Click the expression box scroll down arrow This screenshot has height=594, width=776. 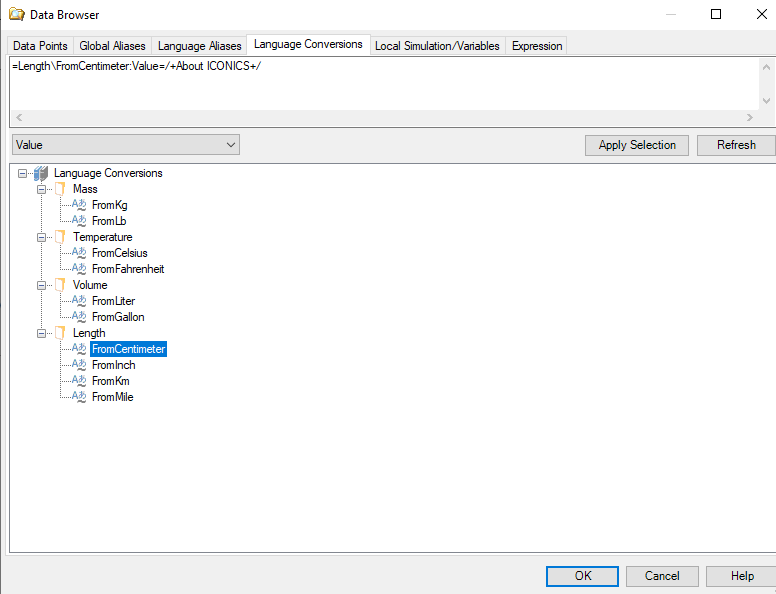[x=766, y=101]
